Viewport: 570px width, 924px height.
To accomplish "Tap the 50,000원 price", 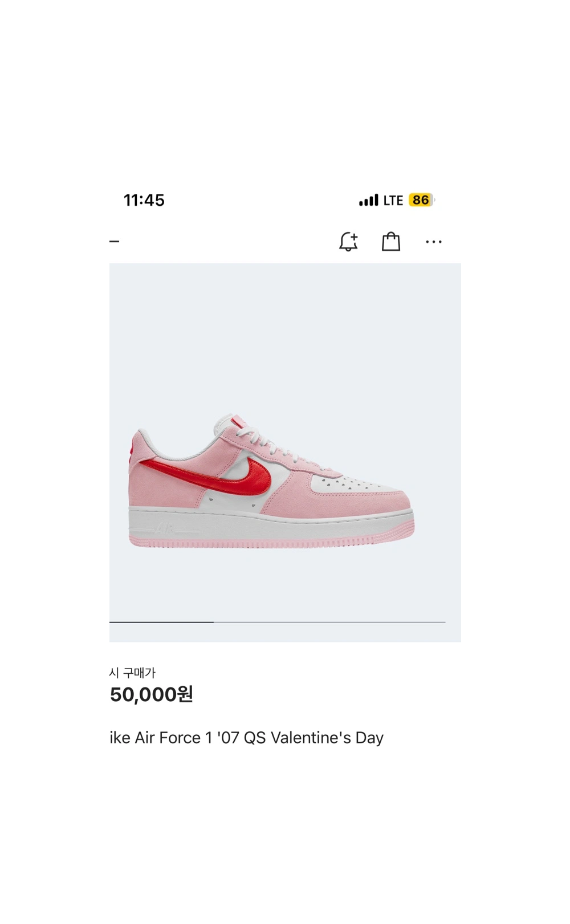I will click(x=152, y=694).
